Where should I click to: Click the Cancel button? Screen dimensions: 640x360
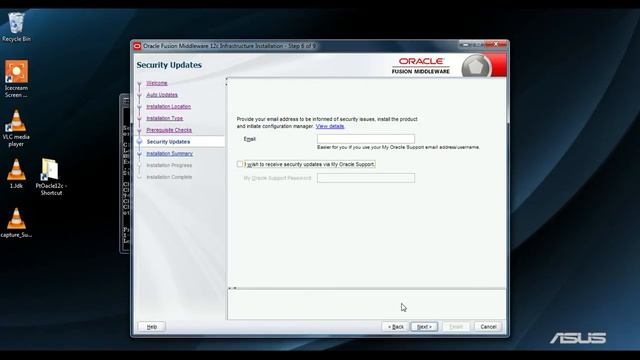coord(488,327)
